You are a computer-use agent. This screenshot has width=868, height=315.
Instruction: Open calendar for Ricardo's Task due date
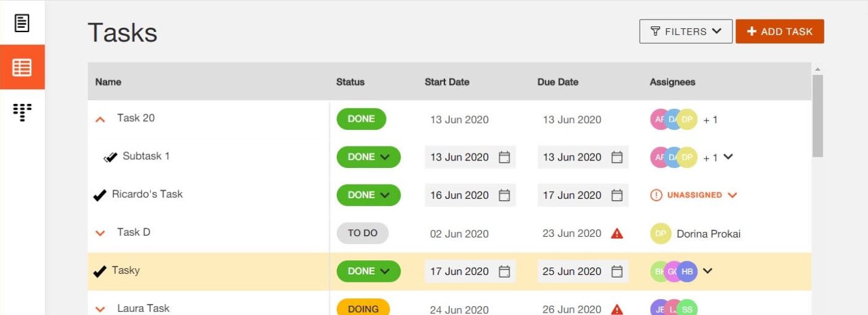[617, 196]
